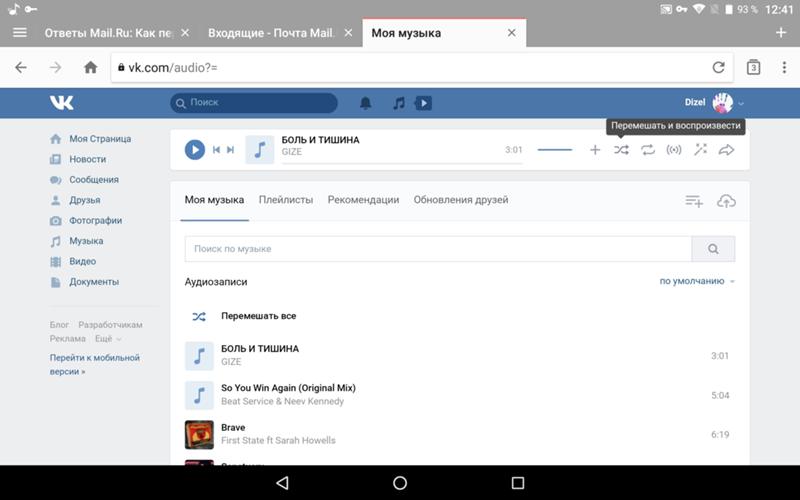Click the Блог footer link
This screenshot has height=500, width=800.
tap(59, 325)
